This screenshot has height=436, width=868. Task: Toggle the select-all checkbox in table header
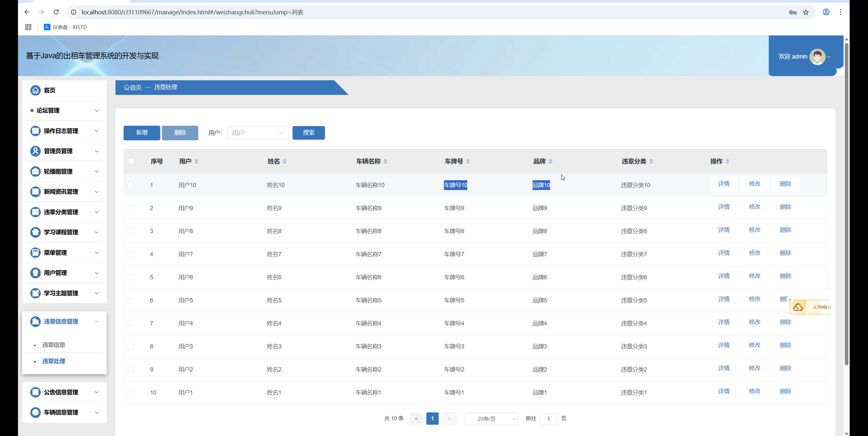click(x=132, y=162)
